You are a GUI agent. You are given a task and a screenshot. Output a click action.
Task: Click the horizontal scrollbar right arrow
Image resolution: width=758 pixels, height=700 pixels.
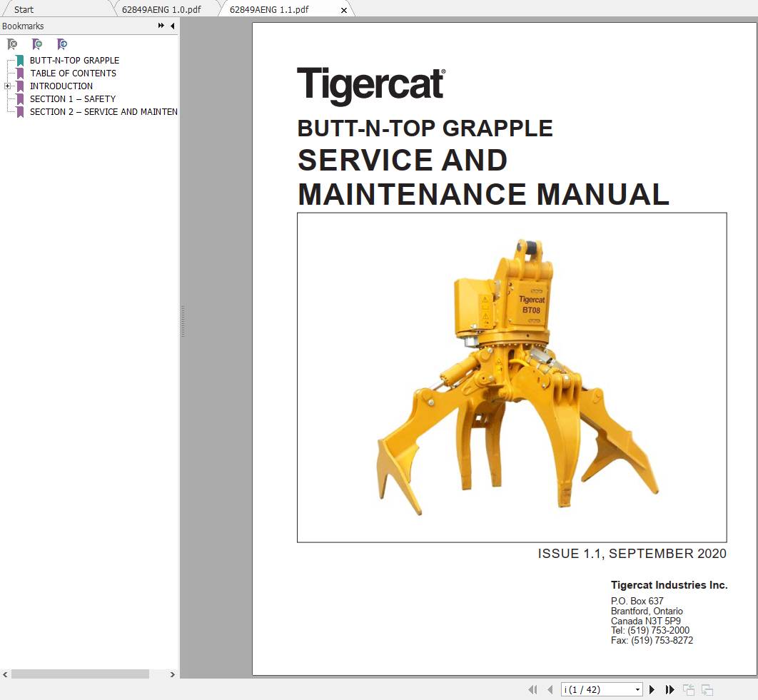point(172,674)
